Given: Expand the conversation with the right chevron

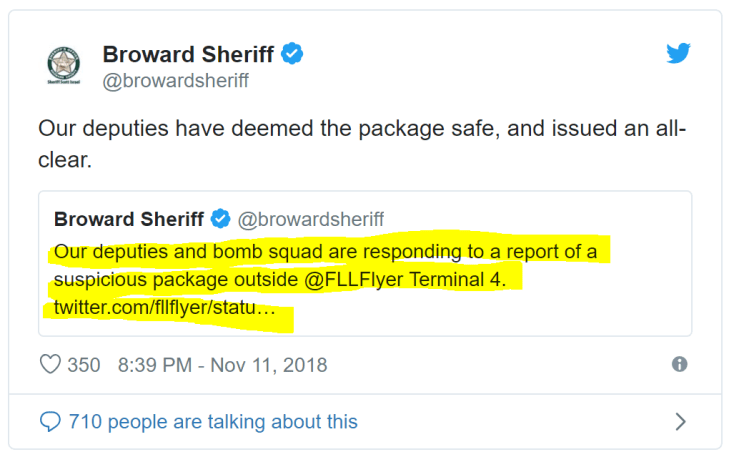Looking at the screenshot, I should coord(681,422).
